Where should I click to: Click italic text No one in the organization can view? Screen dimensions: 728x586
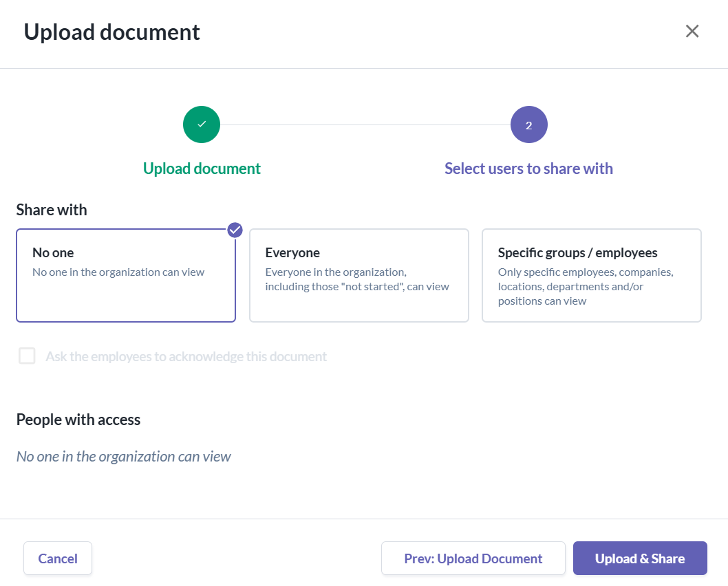pos(123,457)
